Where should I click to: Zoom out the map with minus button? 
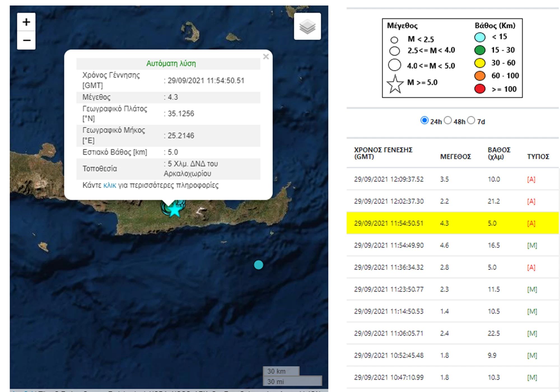(26, 40)
